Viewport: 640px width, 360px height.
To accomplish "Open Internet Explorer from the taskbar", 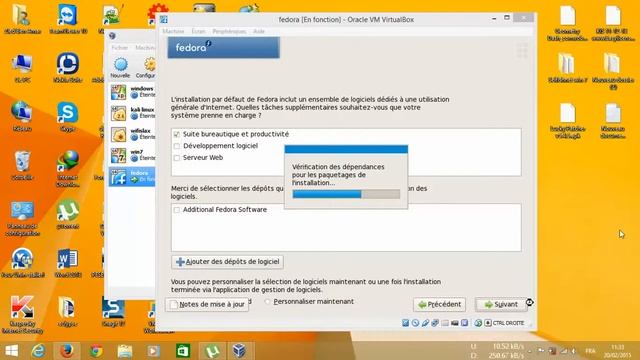I will [38, 351].
